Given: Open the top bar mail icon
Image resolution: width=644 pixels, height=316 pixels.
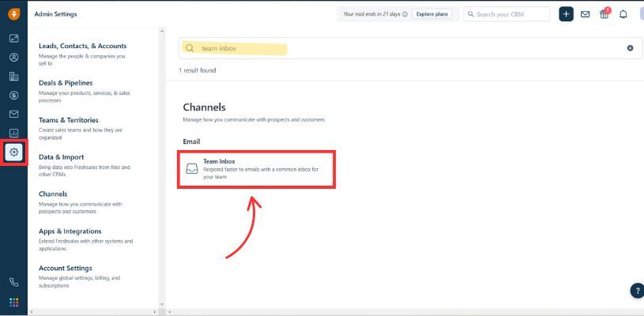Looking at the screenshot, I should click(x=585, y=14).
